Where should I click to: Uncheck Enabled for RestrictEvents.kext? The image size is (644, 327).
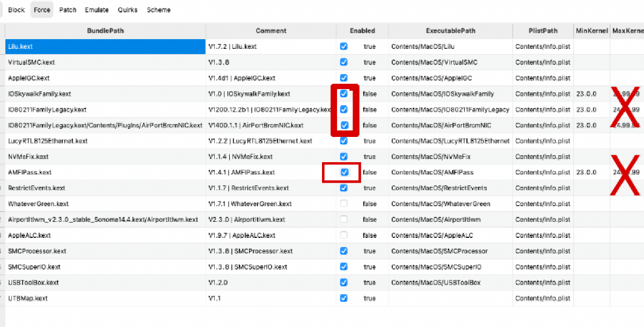click(343, 188)
